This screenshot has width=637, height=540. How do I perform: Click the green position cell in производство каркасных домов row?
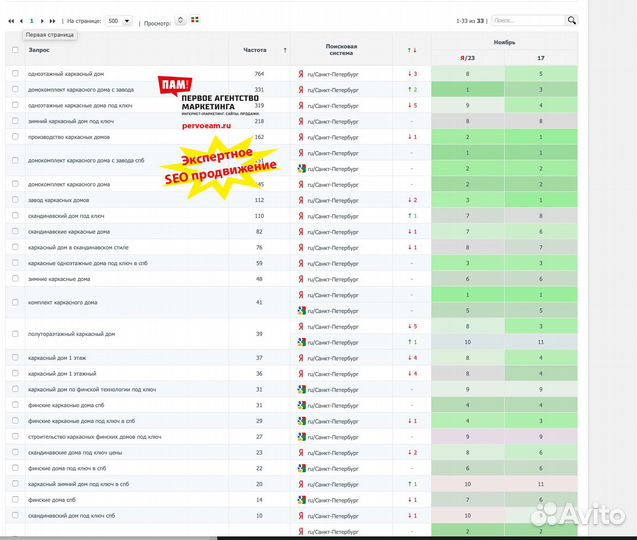pyautogui.click(x=467, y=137)
